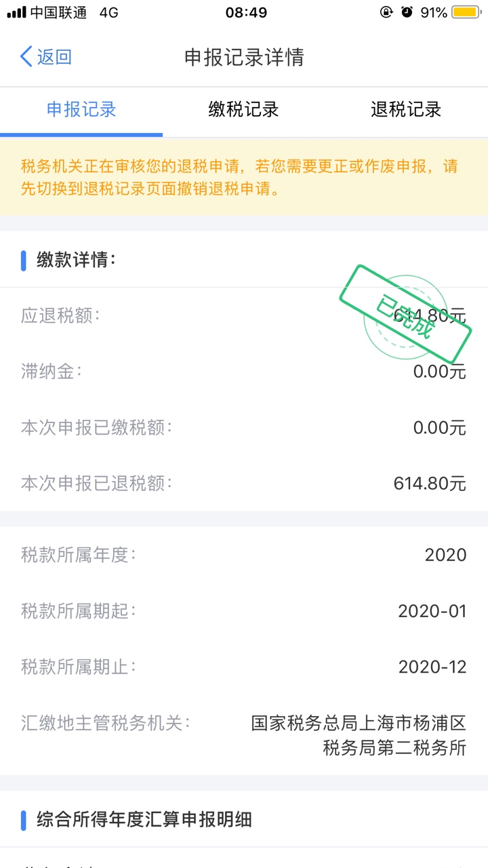488x868 pixels.
Task: Go back using the 返回 button
Action: [x=46, y=57]
